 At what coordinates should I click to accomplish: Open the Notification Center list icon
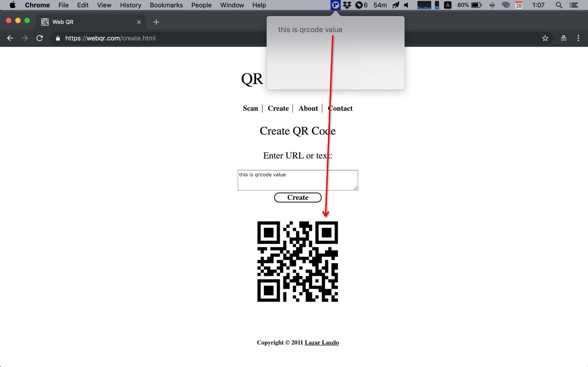pos(574,5)
